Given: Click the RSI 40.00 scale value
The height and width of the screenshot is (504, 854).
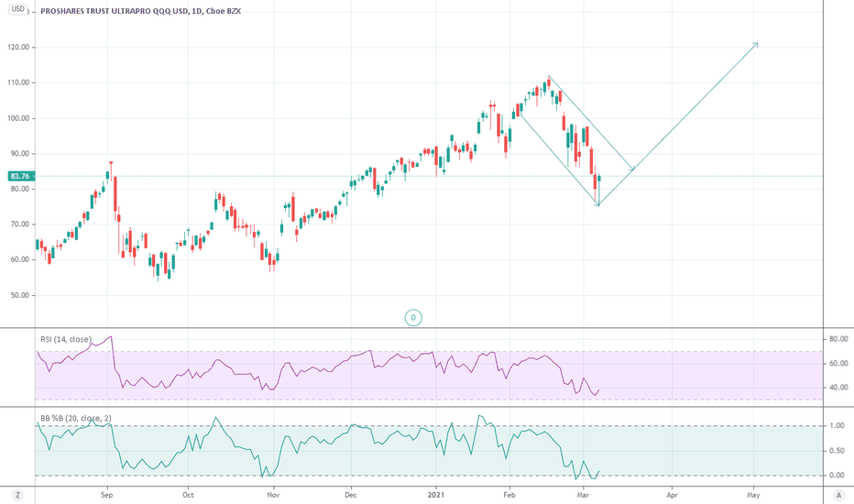Looking at the screenshot, I should [x=838, y=388].
